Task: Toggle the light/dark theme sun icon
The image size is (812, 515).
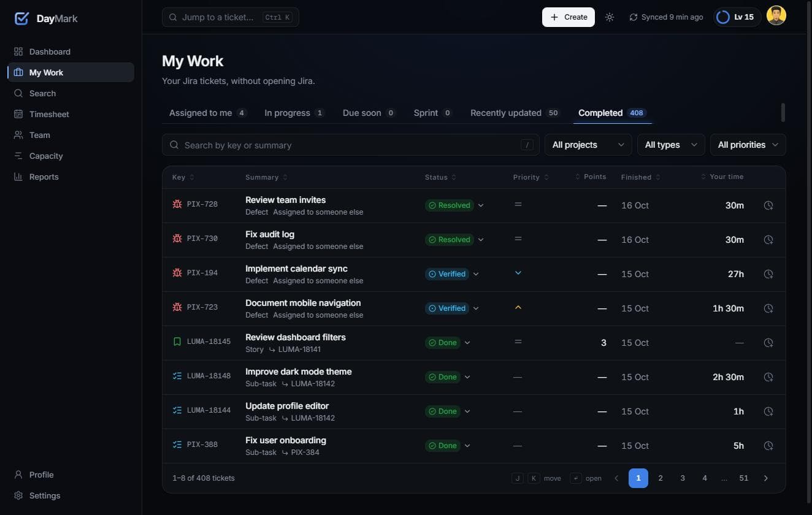Action: coord(610,17)
